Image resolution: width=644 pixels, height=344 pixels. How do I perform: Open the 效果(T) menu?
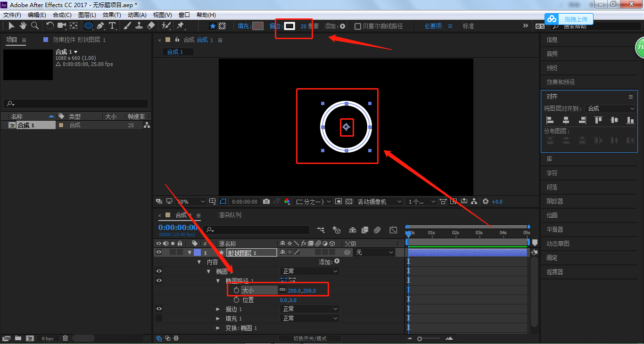(112, 15)
